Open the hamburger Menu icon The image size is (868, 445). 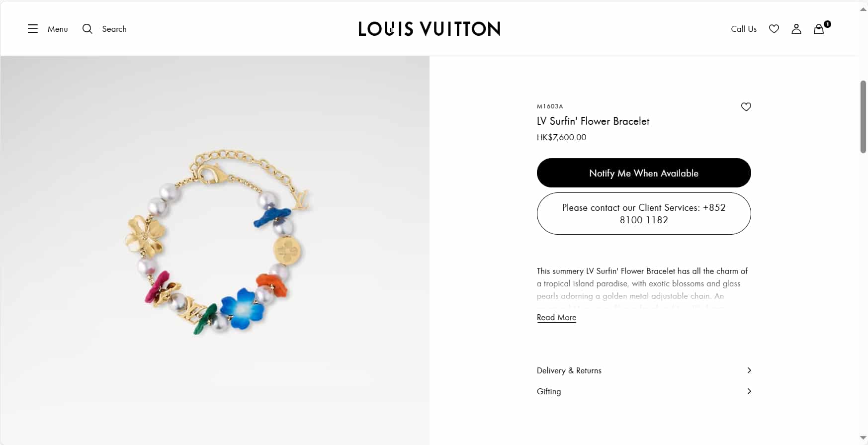tap(33, 29)
